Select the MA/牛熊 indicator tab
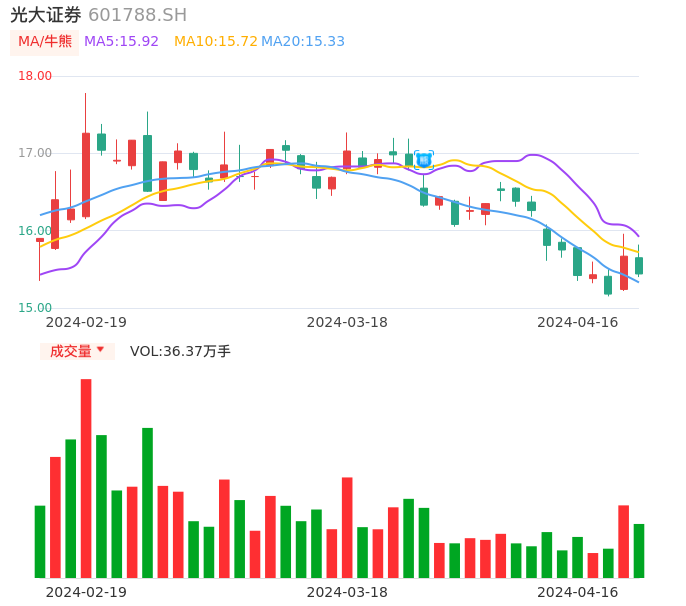The width and height of the screenshot is (686, 606). tap(45, 42)
